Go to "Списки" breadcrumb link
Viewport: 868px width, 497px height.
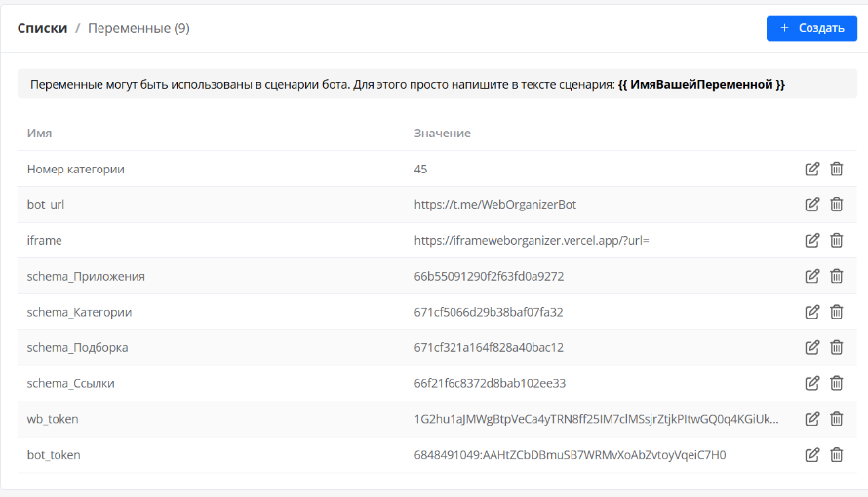[42, 28]
